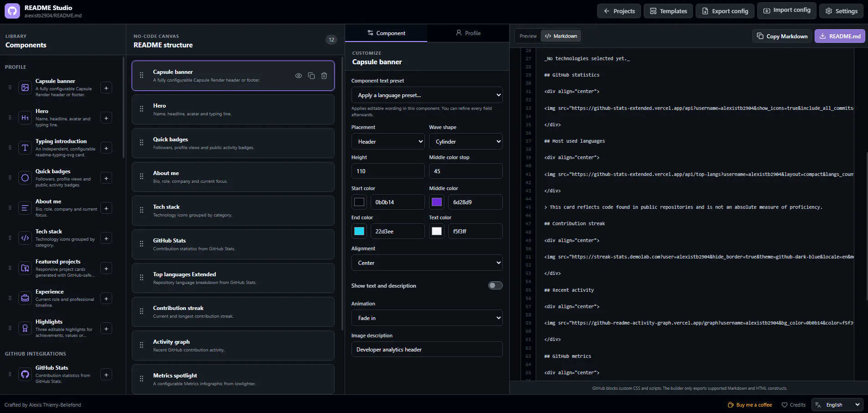Delete the Capsule banner block
This screenshot has width=868, height=413.
[324, 76]
